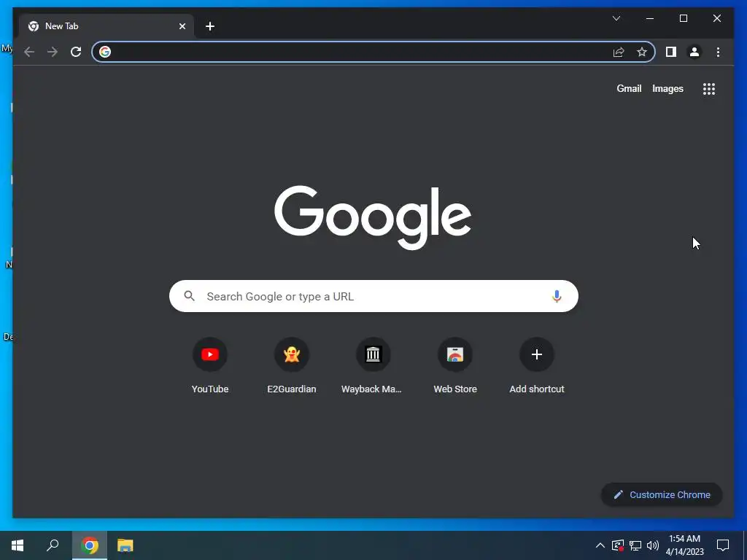The image size is (747, 560).
Task: Open the Windows Start menu
Action: click(x=18, y=545)
